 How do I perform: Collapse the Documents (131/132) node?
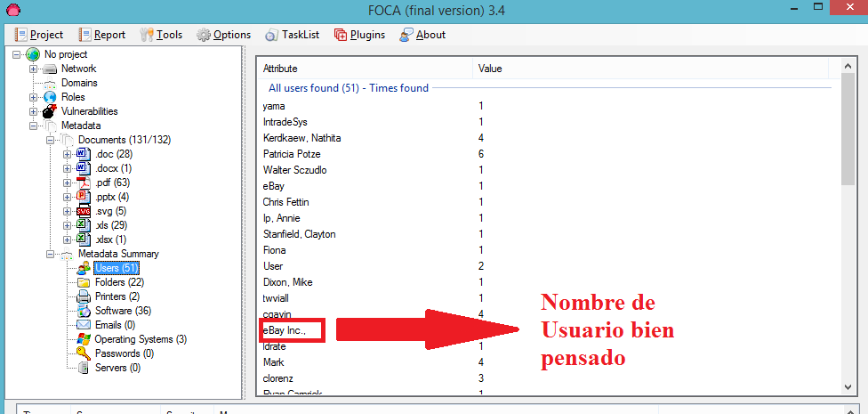[51, 140]
